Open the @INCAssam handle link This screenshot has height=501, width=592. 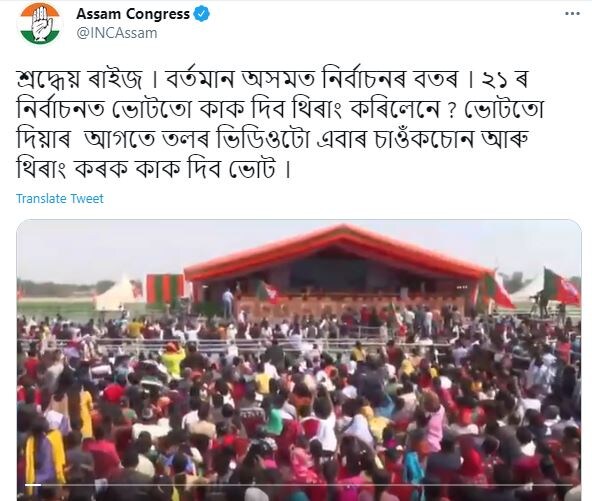[117, 33]
